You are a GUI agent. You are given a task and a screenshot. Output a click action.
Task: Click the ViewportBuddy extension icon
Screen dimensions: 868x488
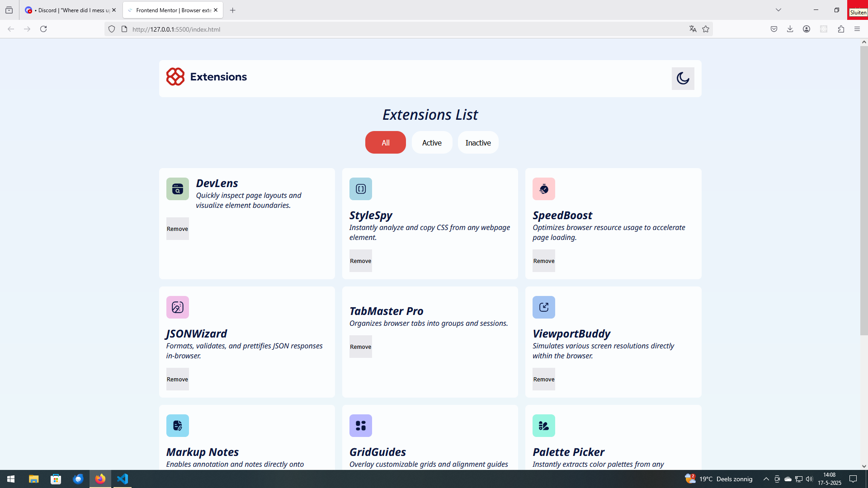click(543, 307)
